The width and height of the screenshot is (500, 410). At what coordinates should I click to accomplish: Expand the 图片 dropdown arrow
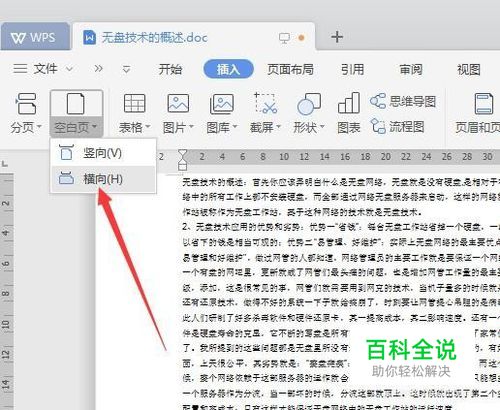click(x=191, y=127)
